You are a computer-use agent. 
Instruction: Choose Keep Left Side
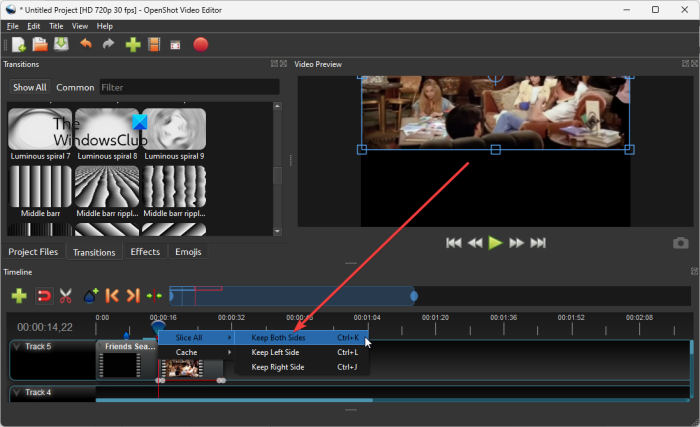(302, 352)
